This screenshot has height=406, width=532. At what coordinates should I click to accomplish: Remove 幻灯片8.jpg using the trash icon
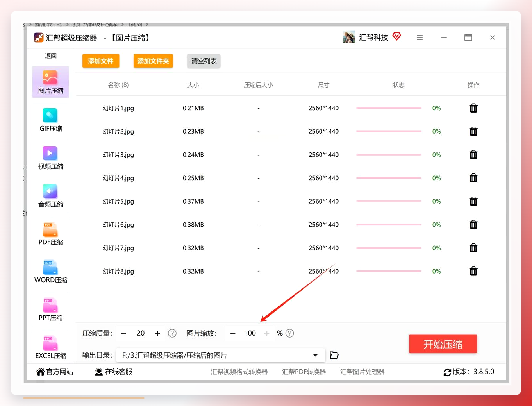click(x=473, y=271)
